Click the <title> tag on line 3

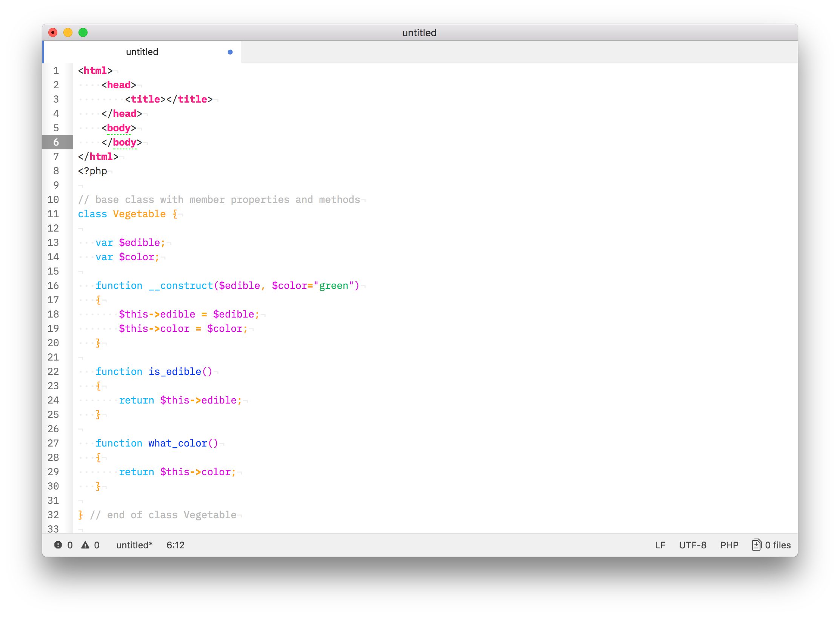coord(145,99)
